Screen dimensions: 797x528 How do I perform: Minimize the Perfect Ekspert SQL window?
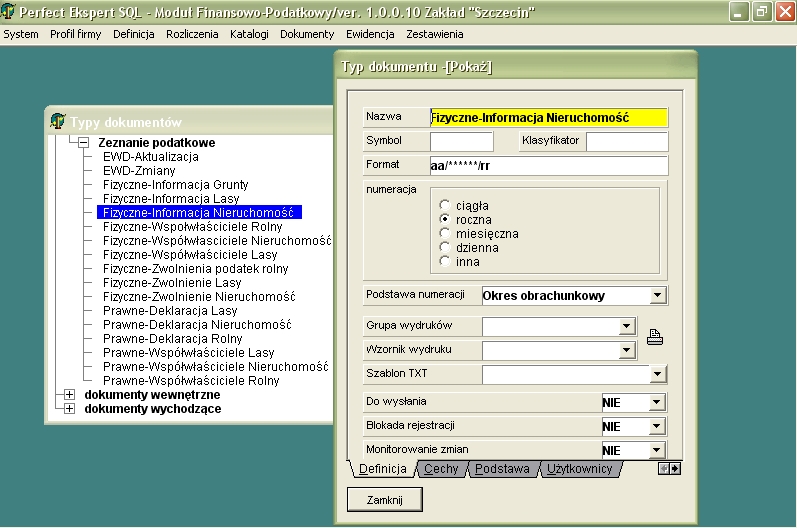click(739, 12)
